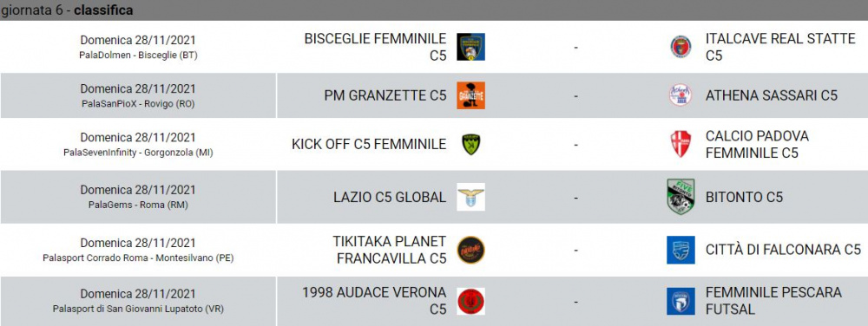868x326 pixels.
Task: Open the Città di Falconara C5 team name
Action: (783, 250)
